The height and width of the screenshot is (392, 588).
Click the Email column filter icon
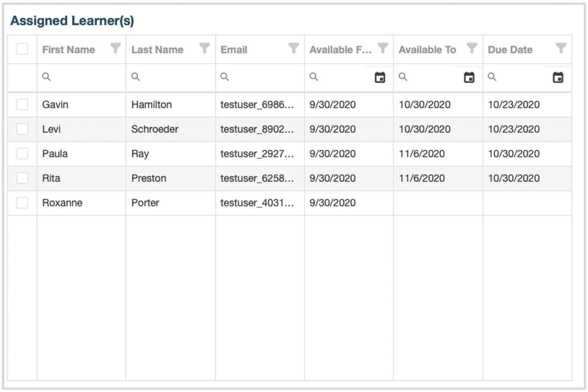(x=293, y=48)
